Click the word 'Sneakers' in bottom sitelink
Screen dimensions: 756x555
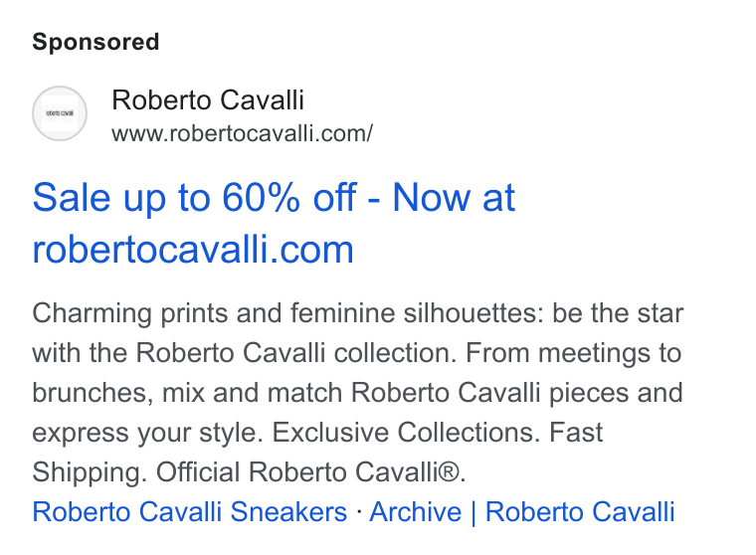point(288,511)
